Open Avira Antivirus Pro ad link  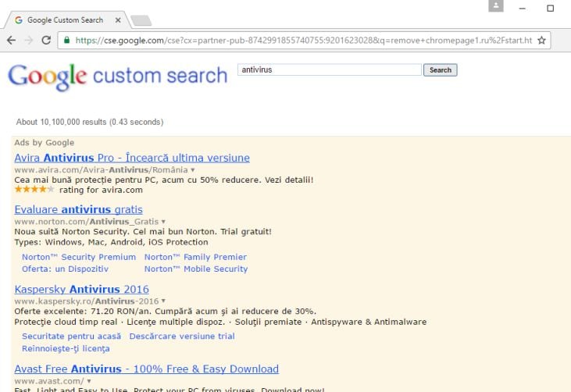point(132,158)
